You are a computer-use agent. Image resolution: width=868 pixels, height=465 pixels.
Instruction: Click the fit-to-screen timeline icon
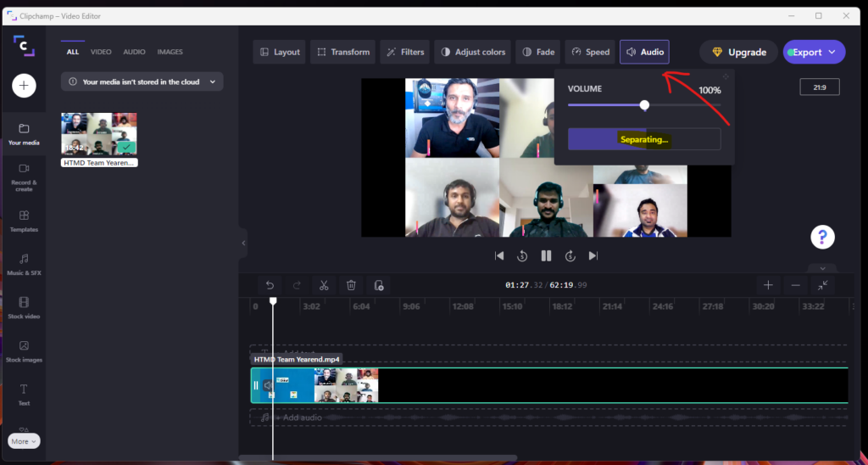pyautogui.click(x=822, y=286)
